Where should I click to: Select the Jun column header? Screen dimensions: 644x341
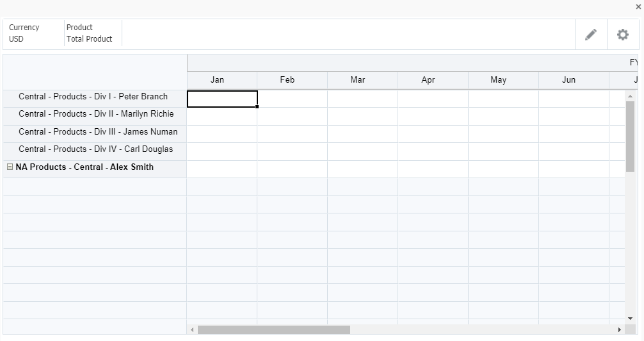pyautogui.click(x=574, y=79)
